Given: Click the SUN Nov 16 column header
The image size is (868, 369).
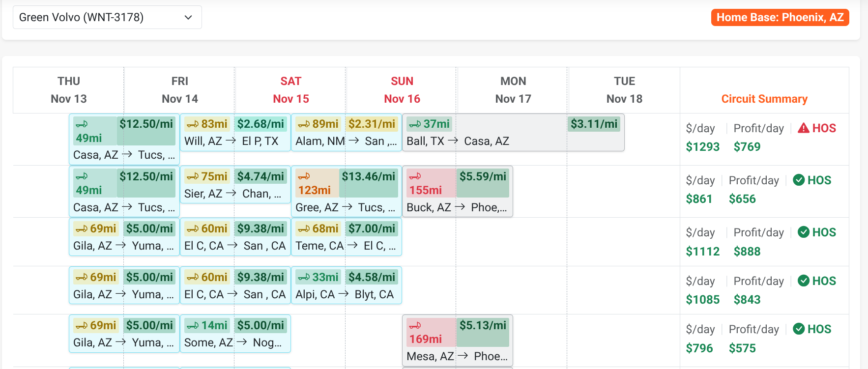Looking at the screenshot, I should click(x=402, y=90).
